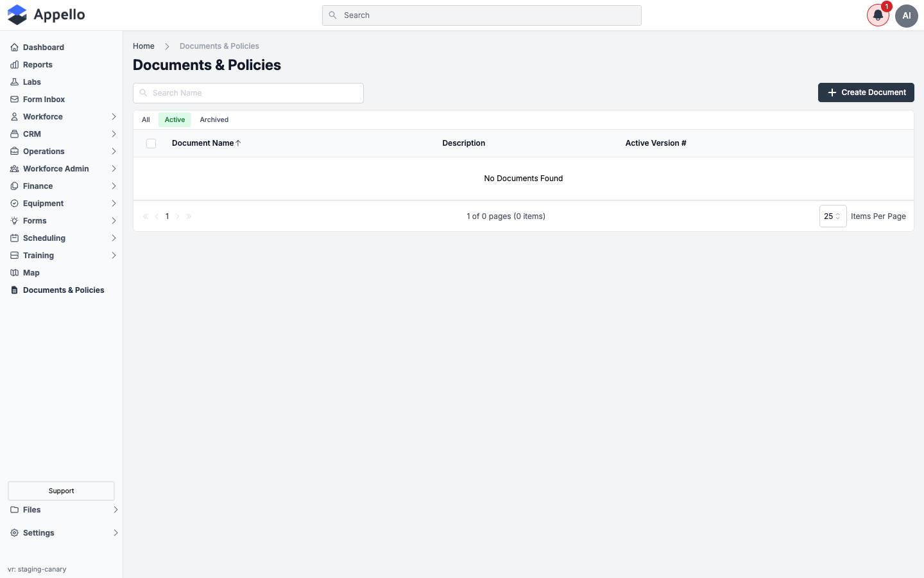Screen dimensions: 924x578
Task: Toggle the select-all documents checkbox
Action: [x=151, y=144]
